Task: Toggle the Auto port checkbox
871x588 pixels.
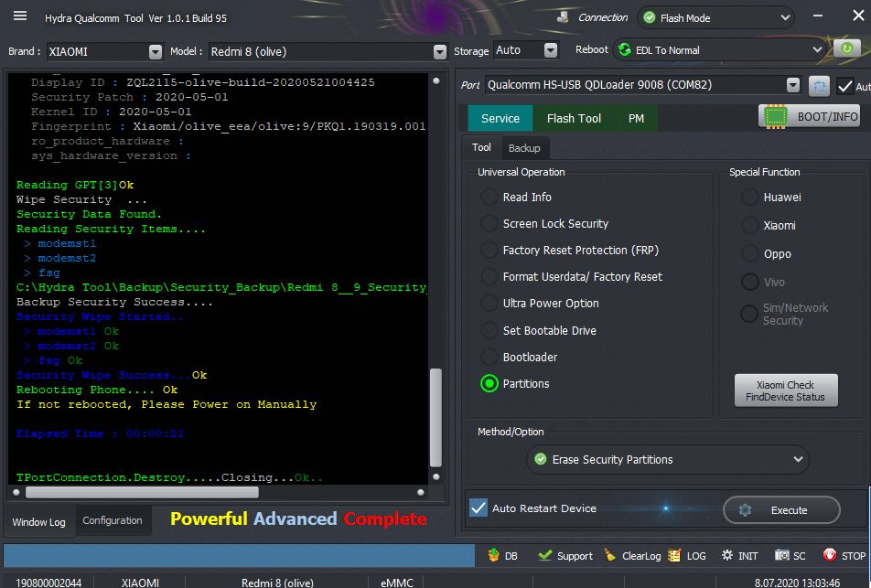Action: (845, 86)
